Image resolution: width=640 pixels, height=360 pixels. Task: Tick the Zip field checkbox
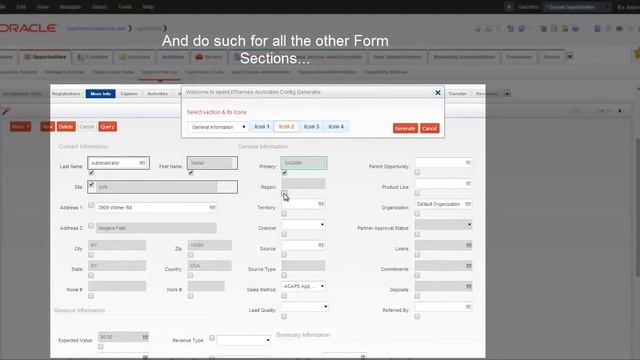(x=191, y=255)
